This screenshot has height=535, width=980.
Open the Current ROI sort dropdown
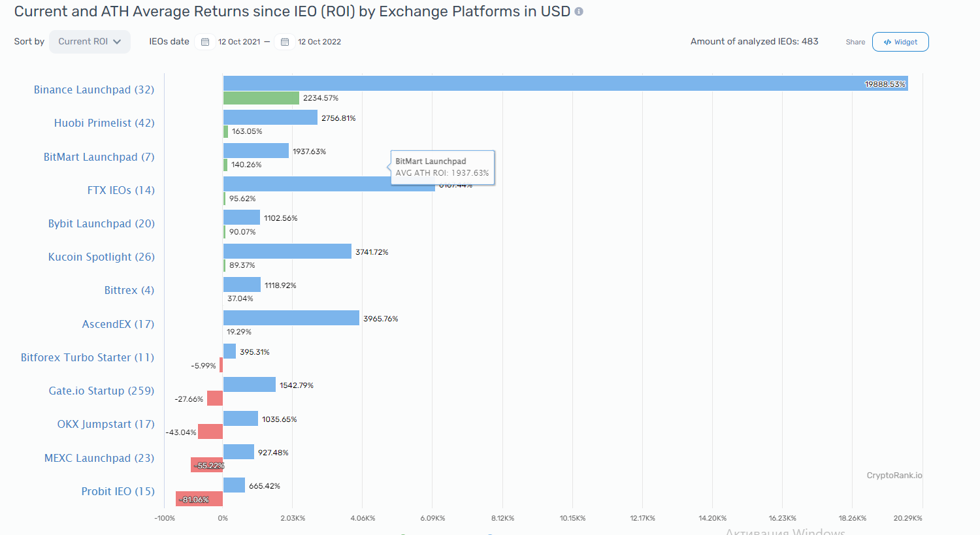(90, 42)
